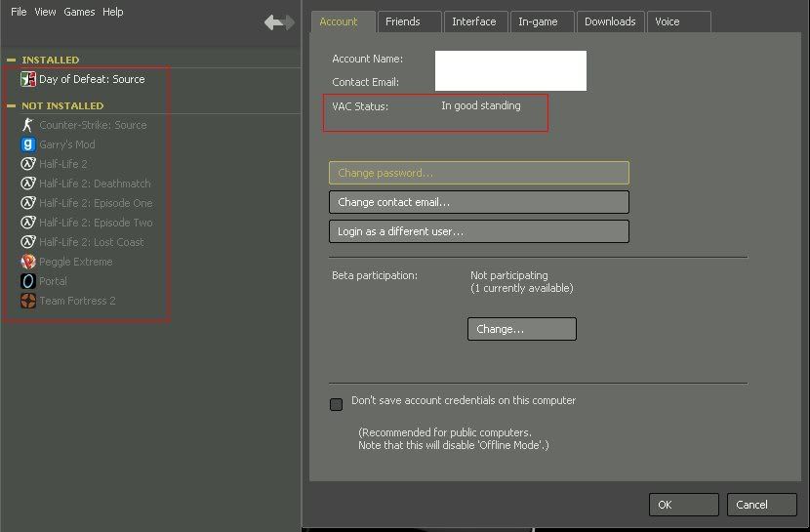Click the Half-Life 2: Lost Coast icon
Image resolution: width=810 pixels, height=532 pixels.
(x=28, y=242)
